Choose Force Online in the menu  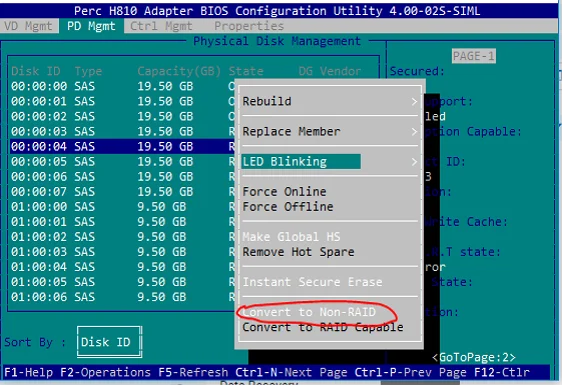point(284,192)
